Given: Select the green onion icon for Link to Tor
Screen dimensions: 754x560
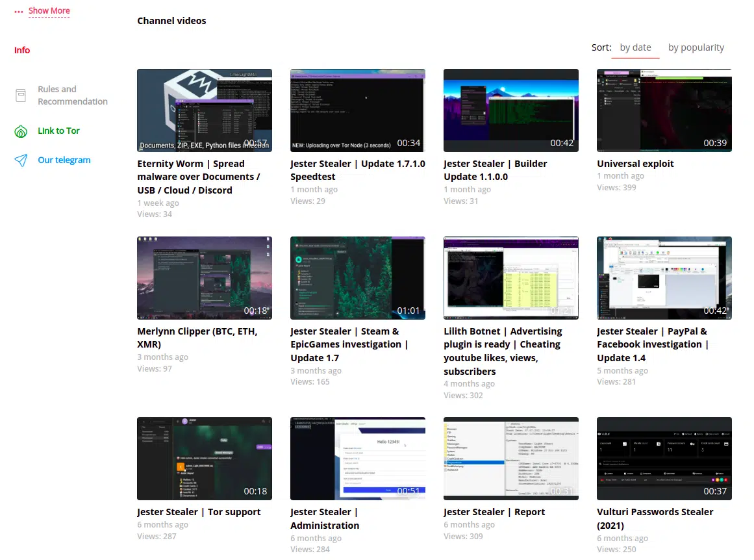Looking at the screenshot, I should click(x=20, y=131).
